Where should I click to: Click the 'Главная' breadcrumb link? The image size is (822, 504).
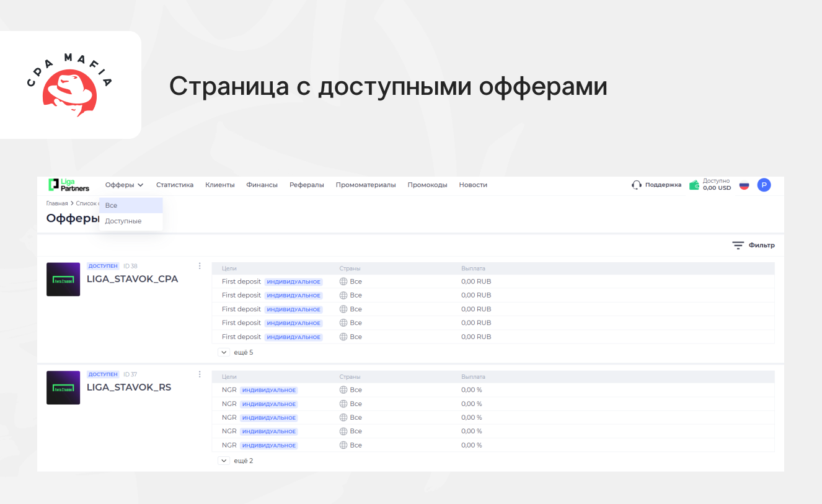57,203
